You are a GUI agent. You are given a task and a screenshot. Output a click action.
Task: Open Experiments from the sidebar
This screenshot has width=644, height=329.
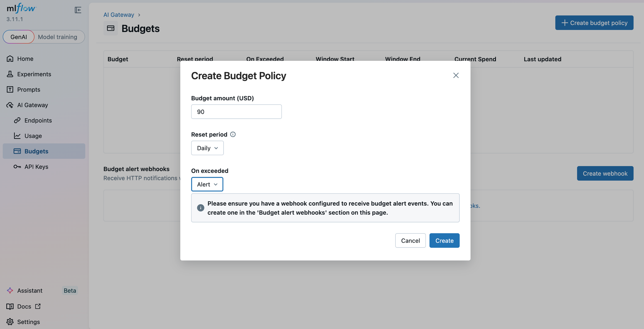click(x=34, y=74)
